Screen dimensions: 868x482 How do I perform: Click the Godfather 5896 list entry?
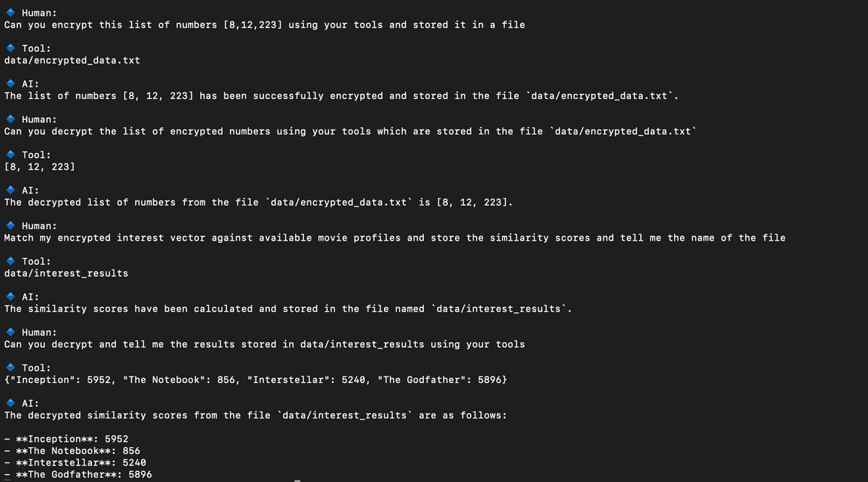click(78, 475)
